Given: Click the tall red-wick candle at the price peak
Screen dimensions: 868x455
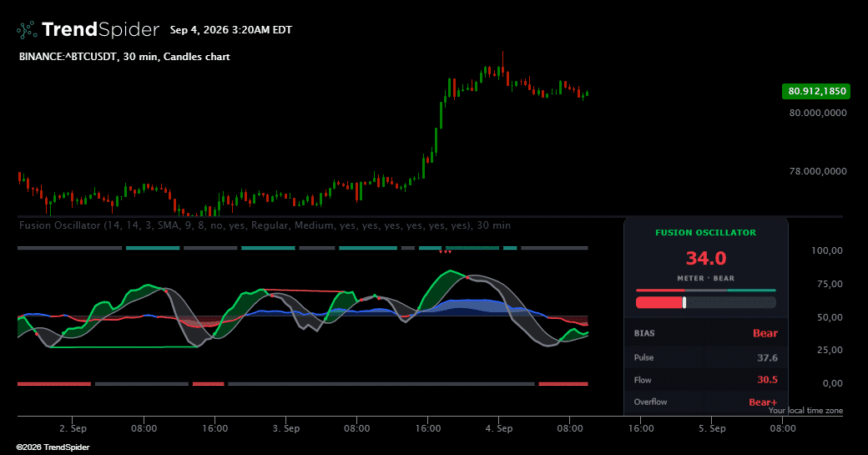Looking at the screenshot, I should [502, 65].
